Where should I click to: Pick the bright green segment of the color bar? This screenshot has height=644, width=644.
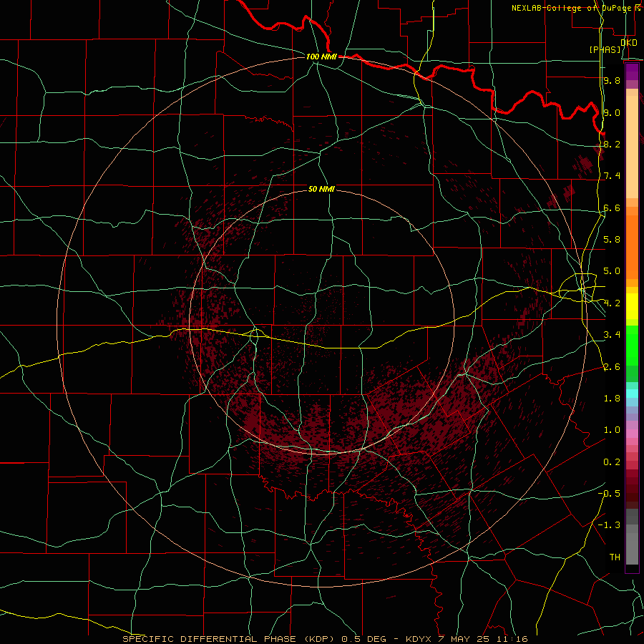click(632, 346)
